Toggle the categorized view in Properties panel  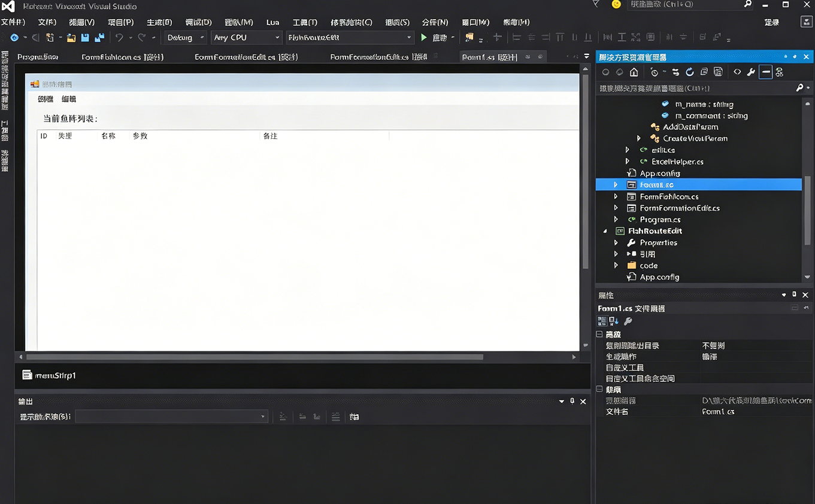[x=602, y=321]
